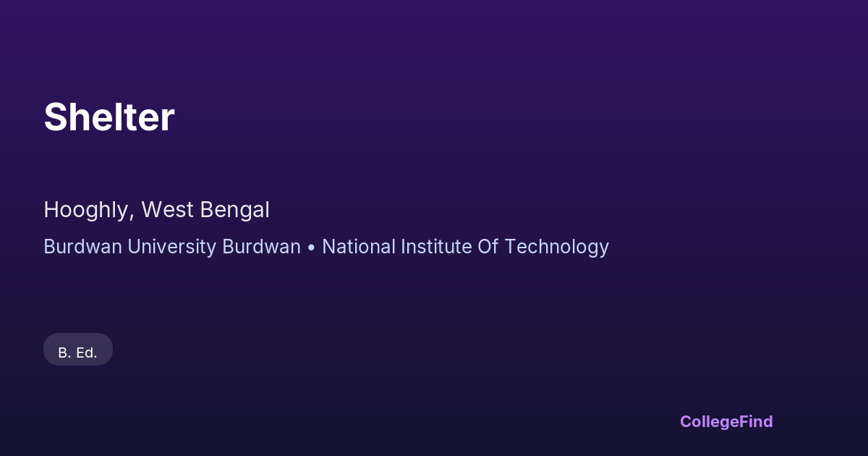Select the B. Ed. course tag
868x456 pixels.
point(78,352)
